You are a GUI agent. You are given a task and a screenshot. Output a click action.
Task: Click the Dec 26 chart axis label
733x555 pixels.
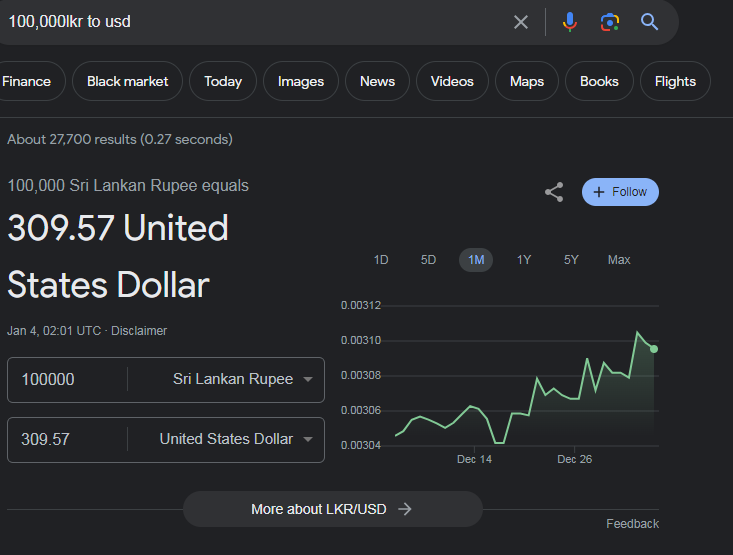[x=574, y=460]
